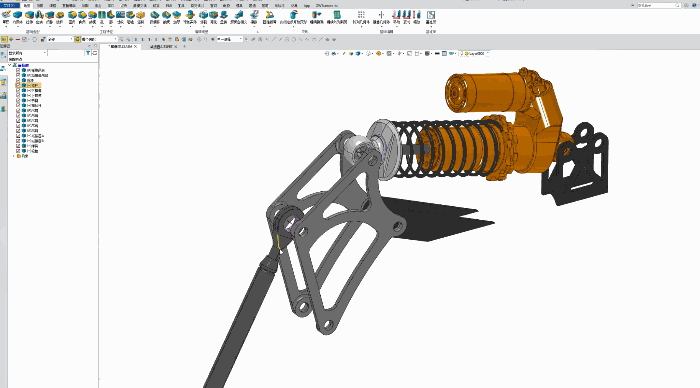The height and width of the screenshot is (388, 700).
Task: Click the funnel filter icon in manager panel
Action: pyautogui.click(x=88, y=53)
